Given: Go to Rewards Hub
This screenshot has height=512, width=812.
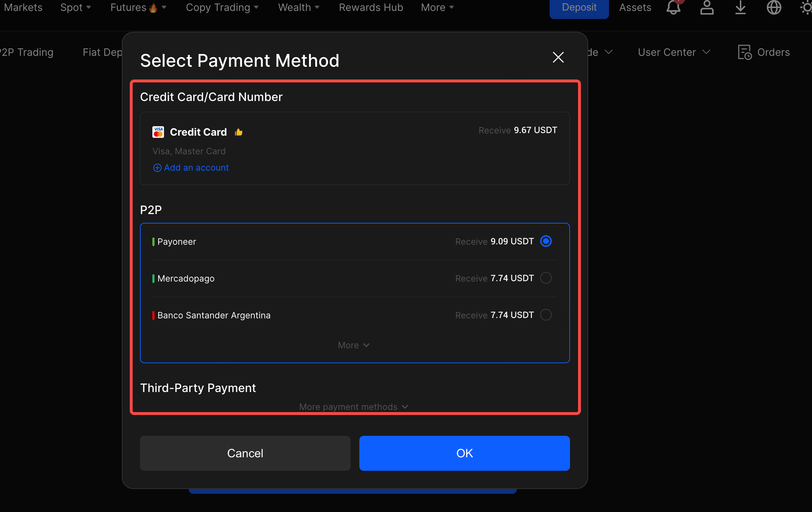Looking at the screenshot, I should pyautogui.click(x=371, y=8).
